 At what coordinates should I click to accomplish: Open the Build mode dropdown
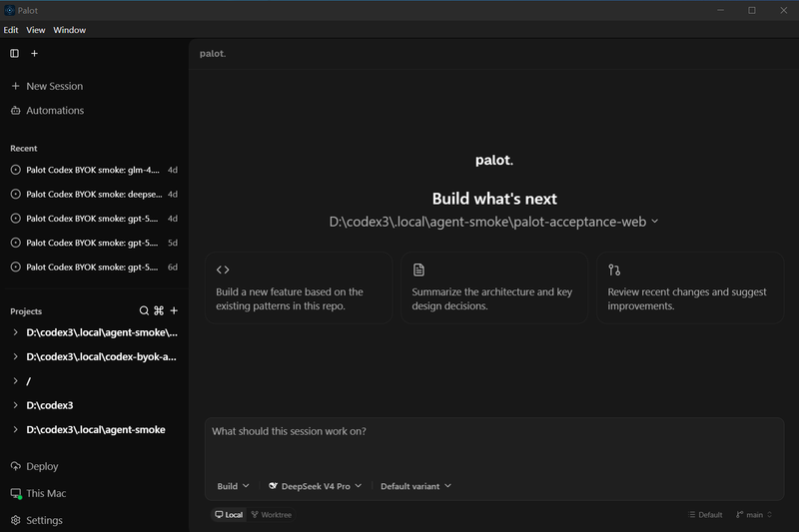click(233, 486)
